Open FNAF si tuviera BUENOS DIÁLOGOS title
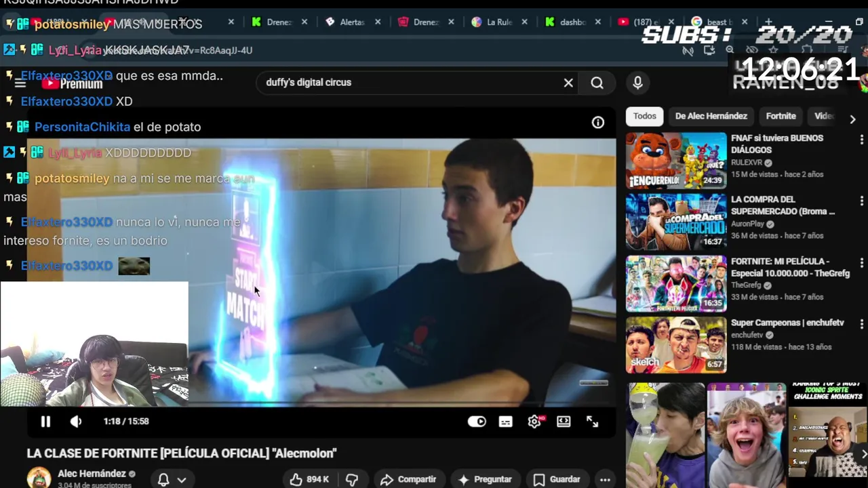868x488 pixels. click(x=777, y=144)
